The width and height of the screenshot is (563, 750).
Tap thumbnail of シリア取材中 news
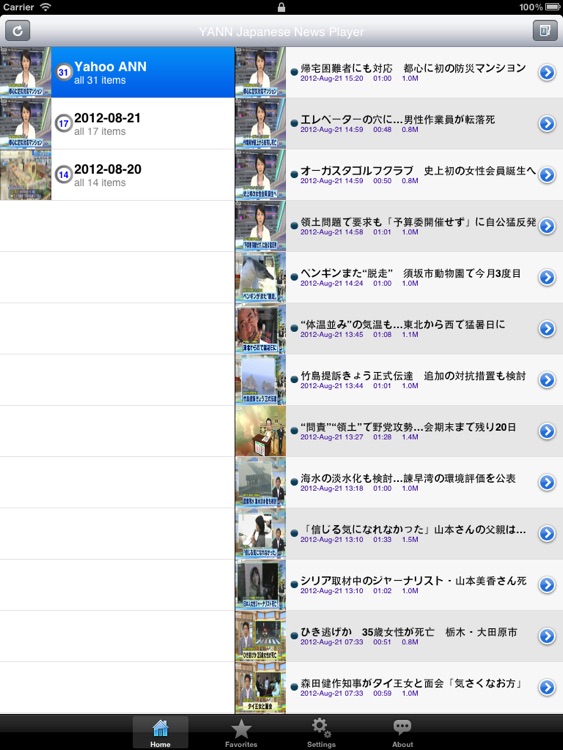pyautogui.click(x=261, y=585)
